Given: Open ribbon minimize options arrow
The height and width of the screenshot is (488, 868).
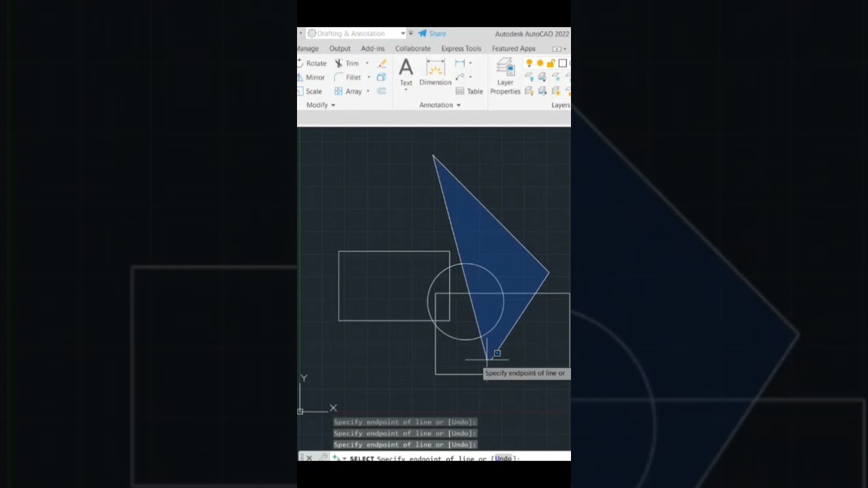Looking at the screenshot, I should click(x=565, y=49).
